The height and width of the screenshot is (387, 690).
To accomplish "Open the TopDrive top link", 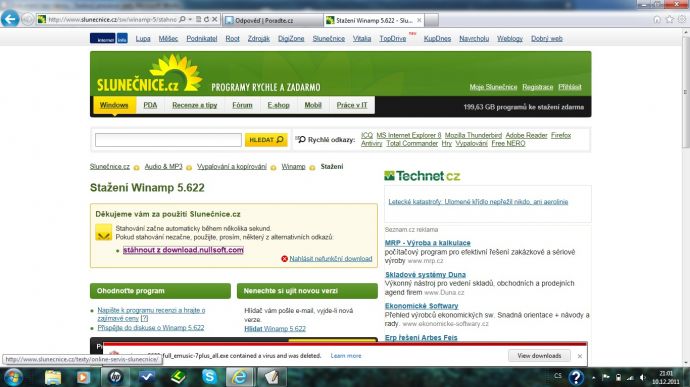I will [x=393, y=39].
